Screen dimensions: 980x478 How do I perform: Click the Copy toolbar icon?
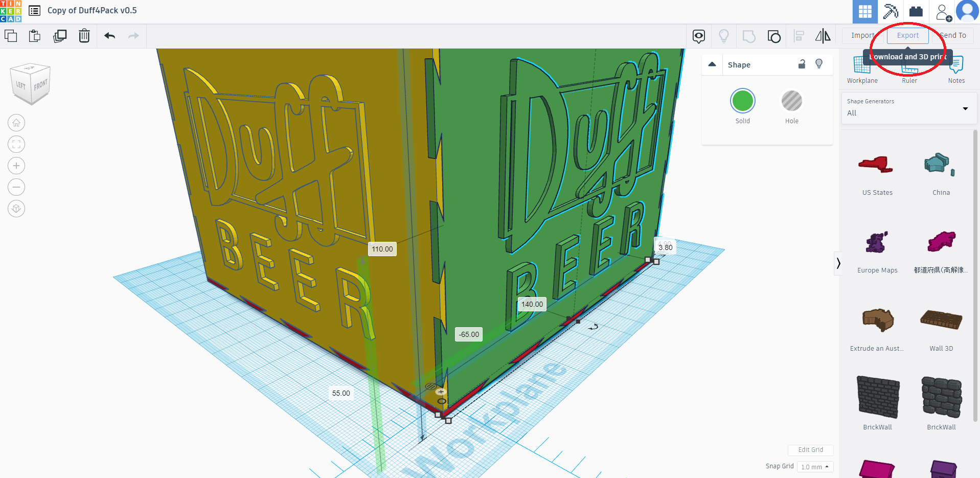click(x=11, y=36)
